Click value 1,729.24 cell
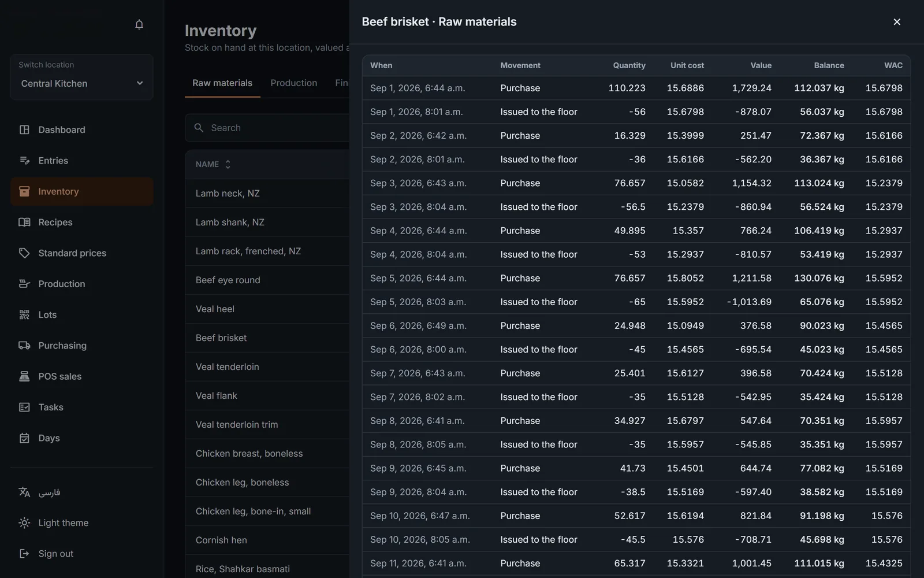This screenshot has width=924, height=578. pyautogui.click(x=751, y=88)
